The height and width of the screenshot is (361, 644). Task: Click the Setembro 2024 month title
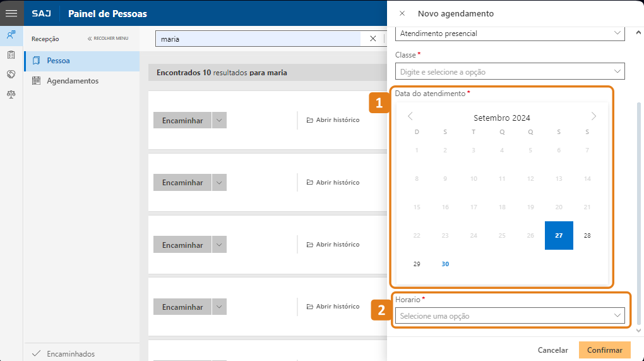502,118
